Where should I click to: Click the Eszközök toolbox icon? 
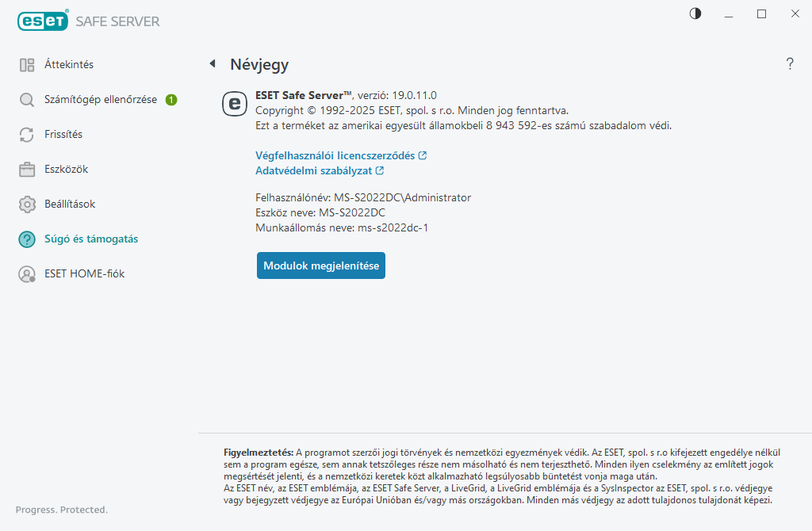27,170
